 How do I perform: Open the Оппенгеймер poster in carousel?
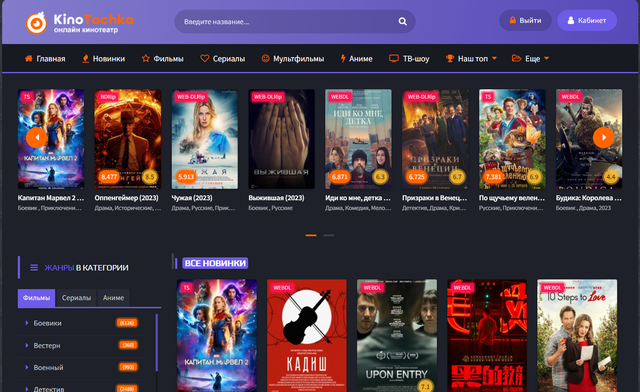coord(128,139)
